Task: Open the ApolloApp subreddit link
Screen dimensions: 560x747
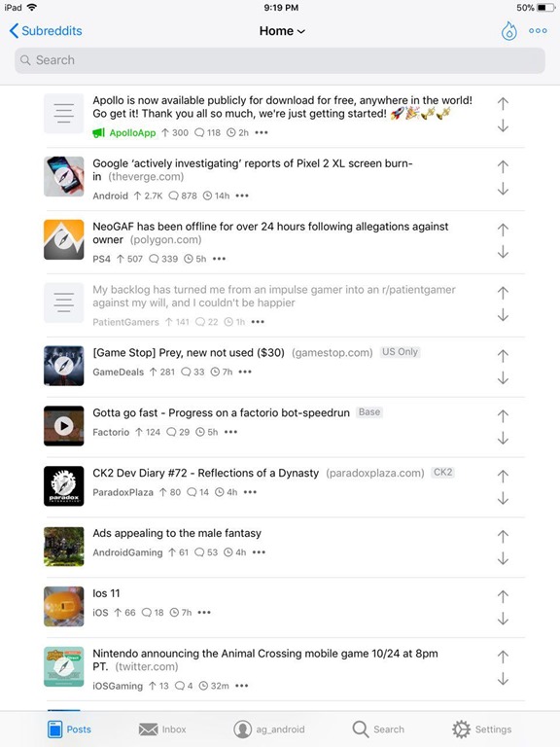Action: click(x=132, y=133)
